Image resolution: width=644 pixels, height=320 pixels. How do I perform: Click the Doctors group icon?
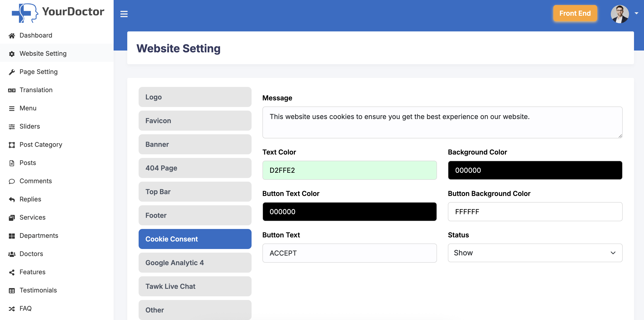12,254
